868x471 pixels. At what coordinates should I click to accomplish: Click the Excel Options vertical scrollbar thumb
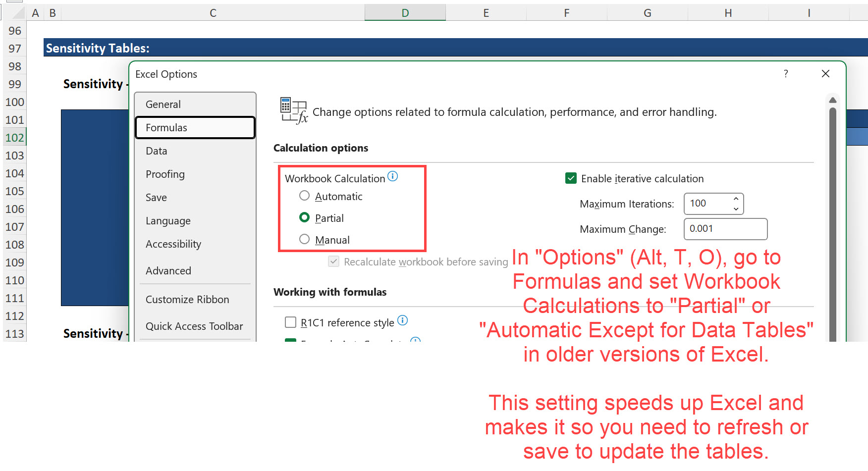(833, 224)
